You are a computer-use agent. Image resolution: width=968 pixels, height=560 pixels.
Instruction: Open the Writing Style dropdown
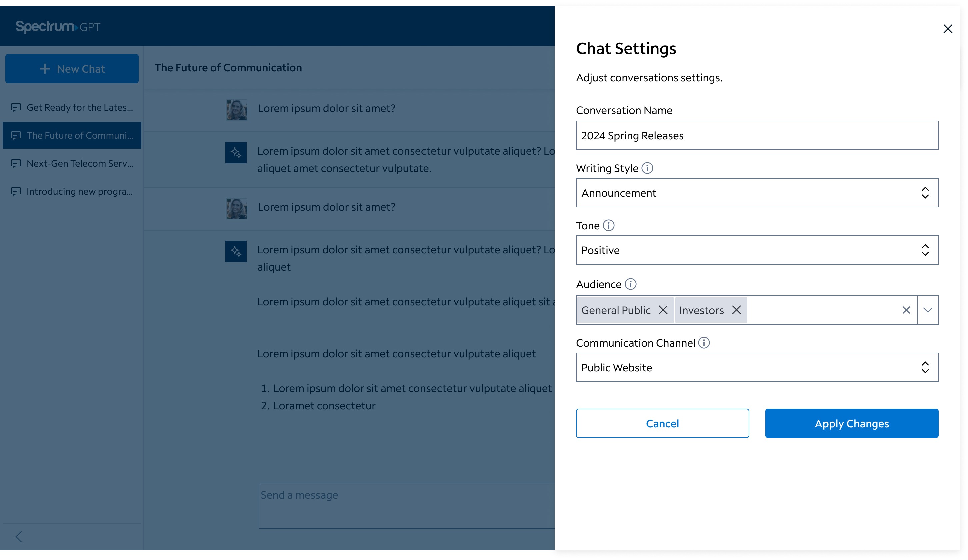pos(757,193)
